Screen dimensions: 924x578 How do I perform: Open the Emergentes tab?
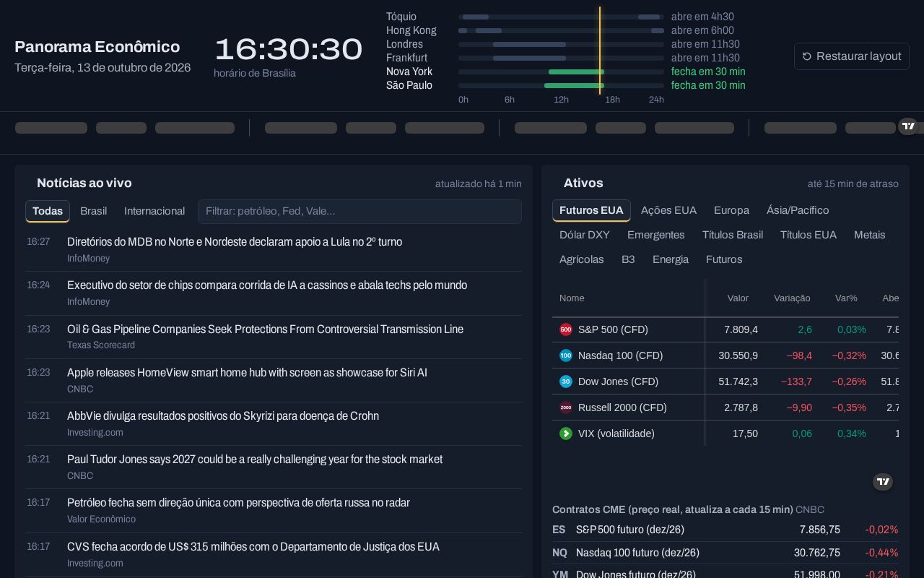[x=656, y=235]
